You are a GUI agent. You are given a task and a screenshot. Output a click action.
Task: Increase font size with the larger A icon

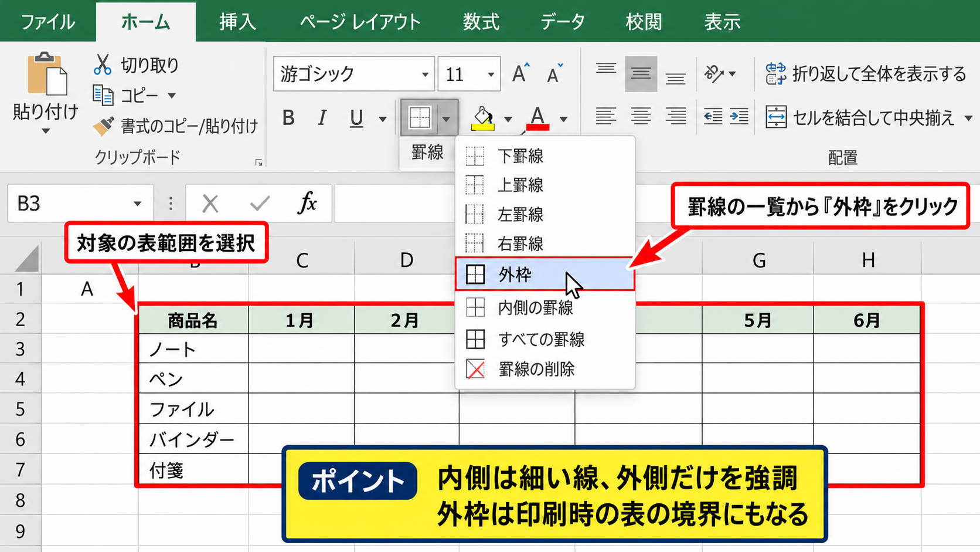tap(520, 73)
